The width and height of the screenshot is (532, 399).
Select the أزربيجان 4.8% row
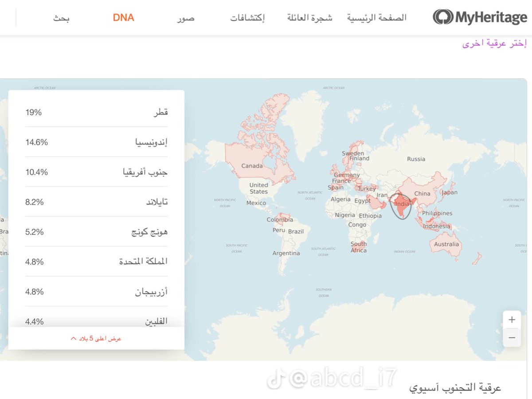click(x=96, y=291)
